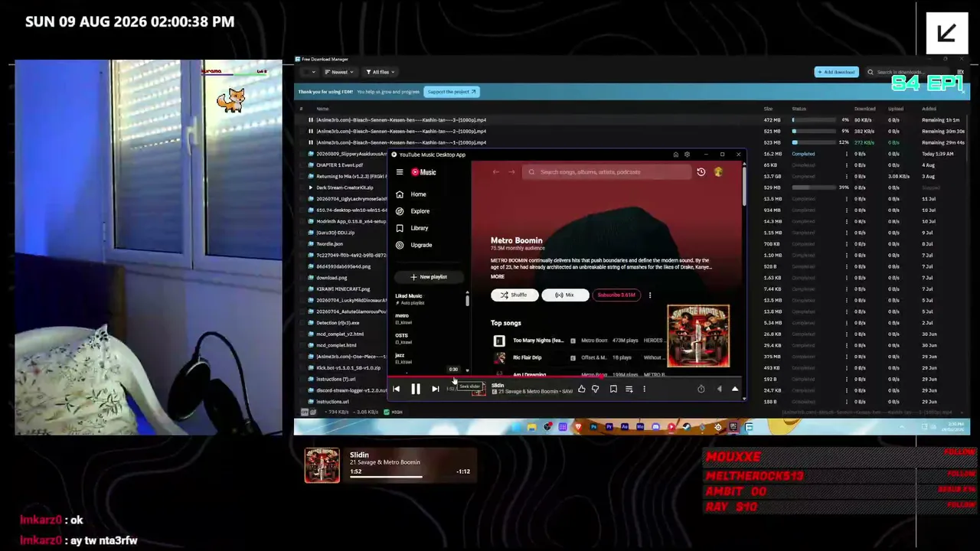Skip to next track in YouTube Music
980x551 pixels.
pyautogui.click(x=435, y=390)
